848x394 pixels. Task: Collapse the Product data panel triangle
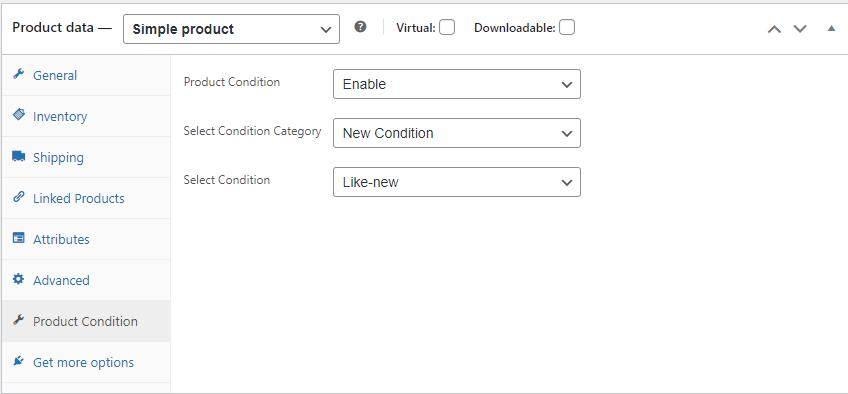coord(832,29)
